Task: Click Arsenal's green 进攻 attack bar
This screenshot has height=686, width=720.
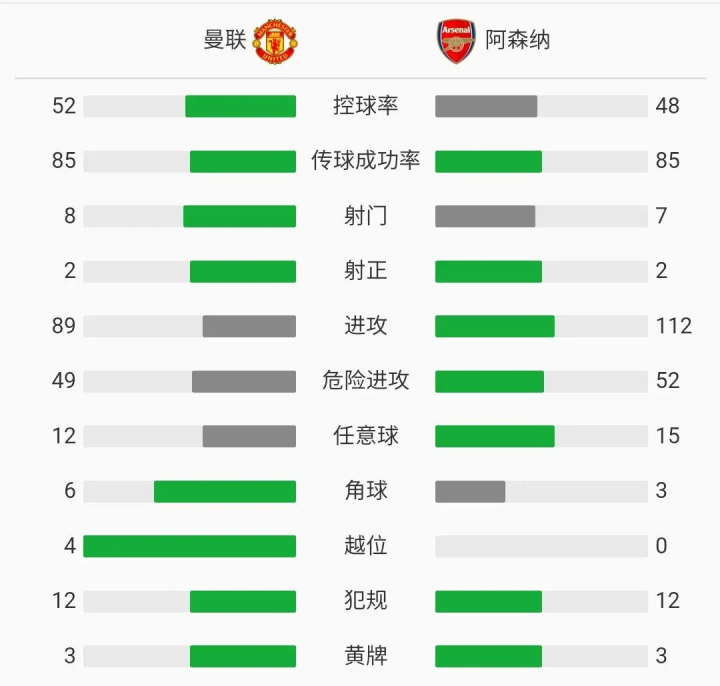Action: click(x=495, y=326)
